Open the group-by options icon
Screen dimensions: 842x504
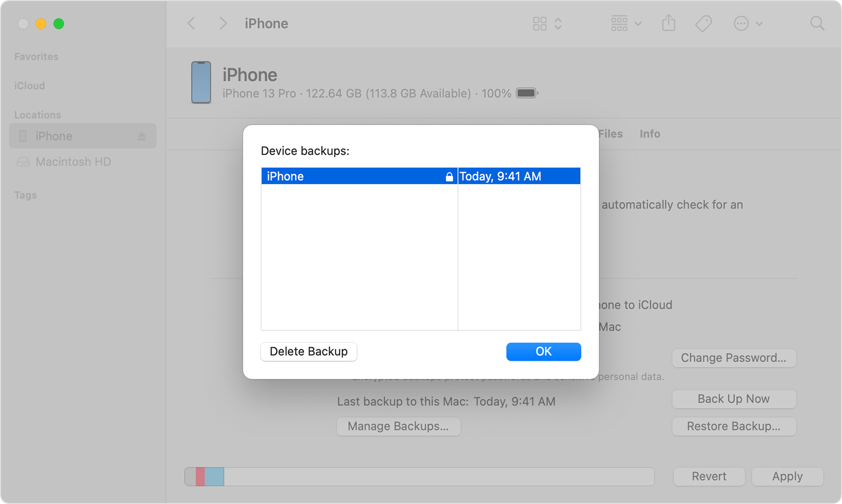(619, 23)
